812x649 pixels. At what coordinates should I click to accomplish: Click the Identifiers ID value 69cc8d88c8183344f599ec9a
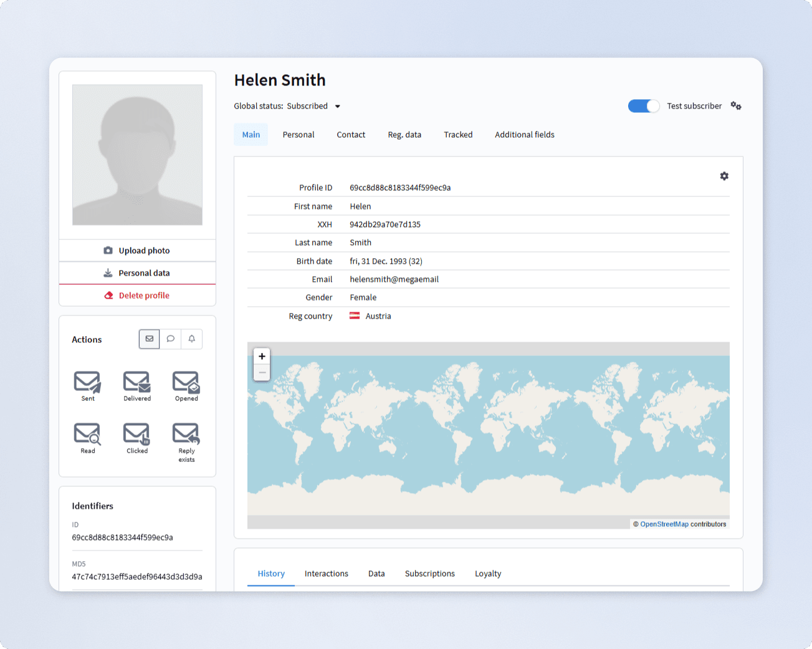click(x=122, y=537)
